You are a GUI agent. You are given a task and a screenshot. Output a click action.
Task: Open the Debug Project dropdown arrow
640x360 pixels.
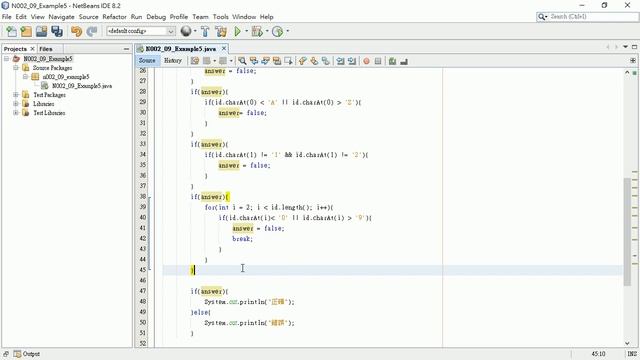click(x=267, y=31)
